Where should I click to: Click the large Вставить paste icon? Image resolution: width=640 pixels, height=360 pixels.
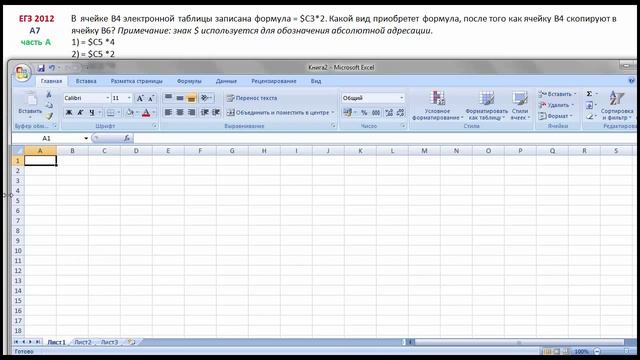point(30,99)
